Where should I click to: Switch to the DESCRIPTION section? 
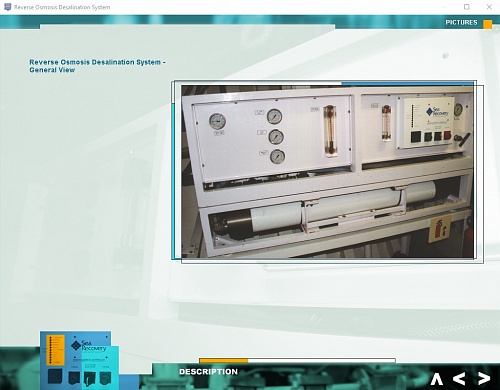(208, 372)
